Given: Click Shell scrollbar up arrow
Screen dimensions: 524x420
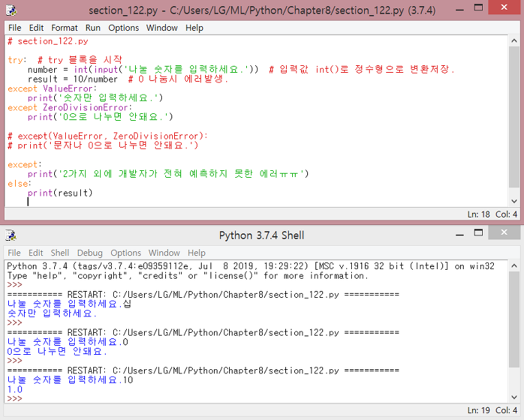Looking at the screenshot, I should coord(514,266).
